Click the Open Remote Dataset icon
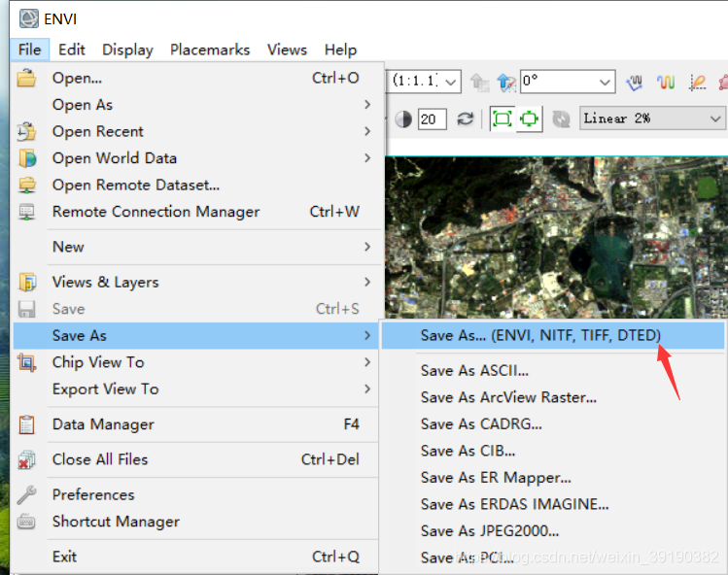Image resolution: width=728 pixels, height=575 pixels. tap(27, 185)
